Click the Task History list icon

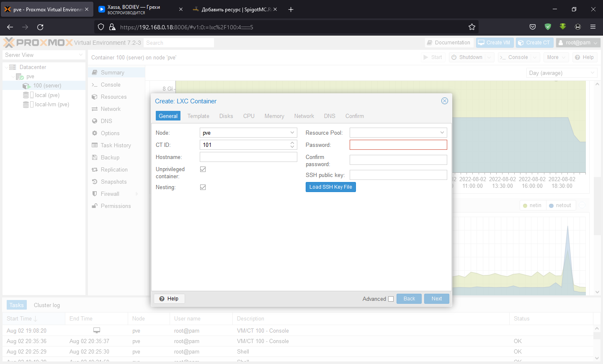[95, 145]
